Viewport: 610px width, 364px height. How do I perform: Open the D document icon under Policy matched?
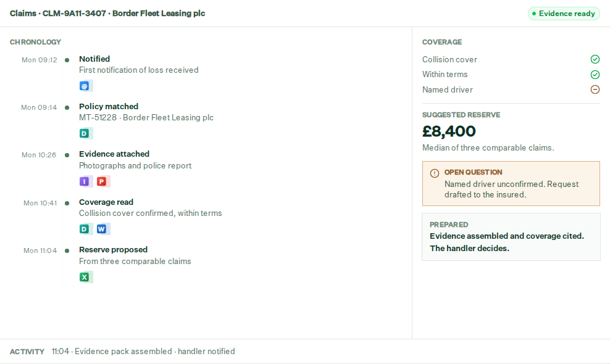click(85, 133)
